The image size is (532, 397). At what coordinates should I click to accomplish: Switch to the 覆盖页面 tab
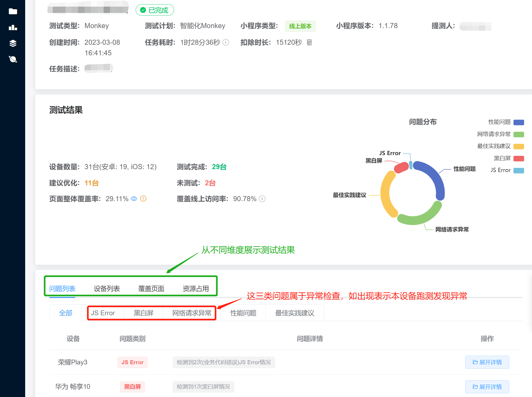pos(151,288)
